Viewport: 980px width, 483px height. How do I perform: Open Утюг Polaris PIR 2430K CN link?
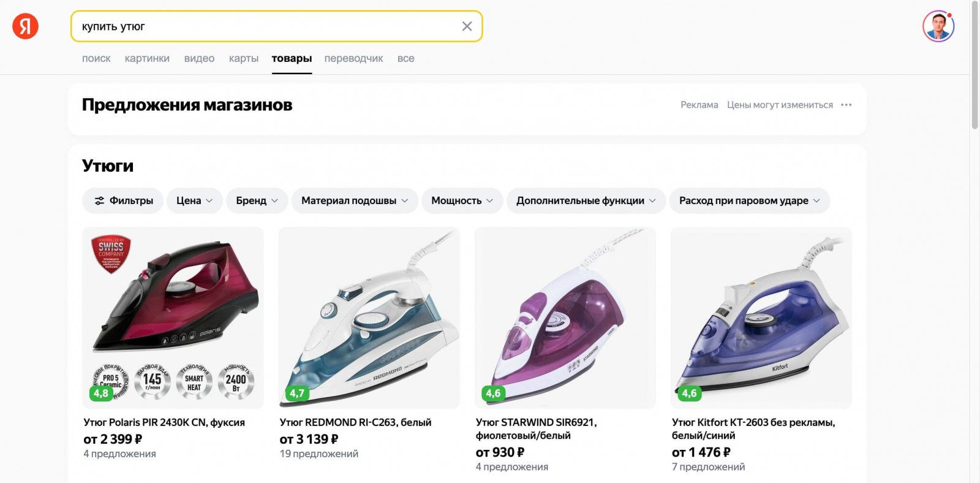(x=164, y=422)
